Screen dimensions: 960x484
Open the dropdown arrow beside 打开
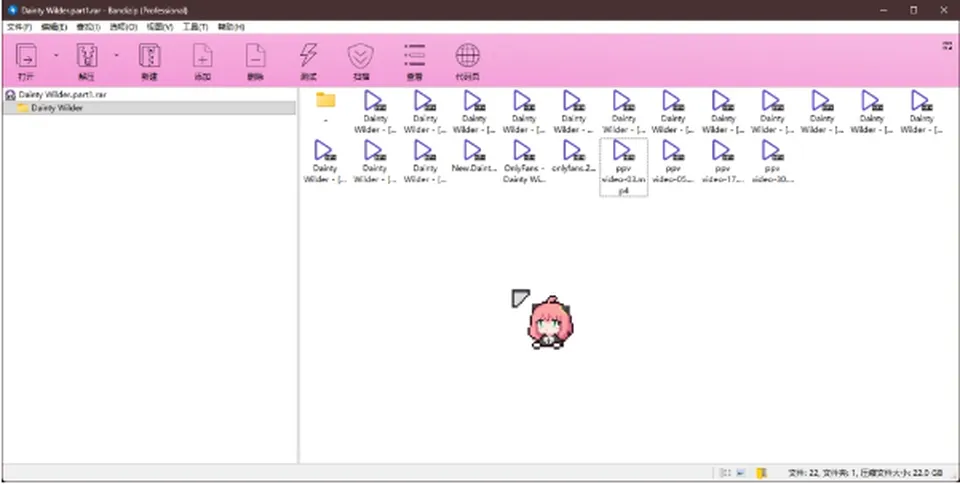pyautogui.click(x=56, y=55)
